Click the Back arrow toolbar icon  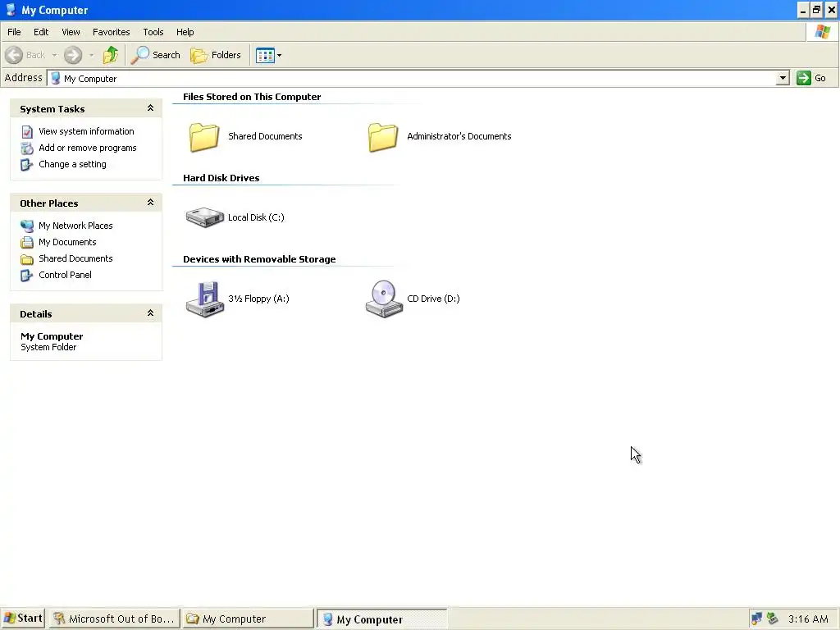[x=14, y=55]
